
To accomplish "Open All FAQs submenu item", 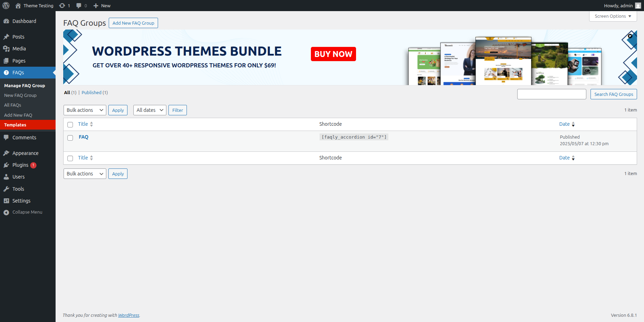I will (x=28, y=105).
